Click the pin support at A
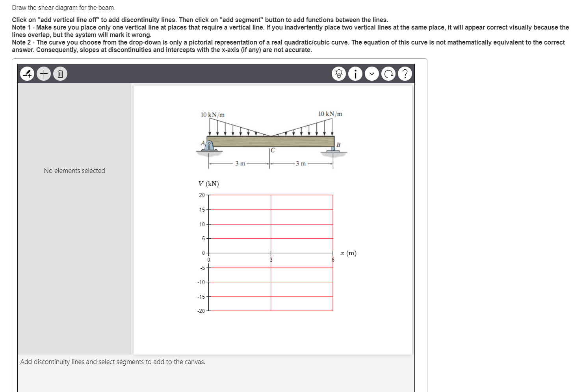Screen dimensions: 585x392 209,147
